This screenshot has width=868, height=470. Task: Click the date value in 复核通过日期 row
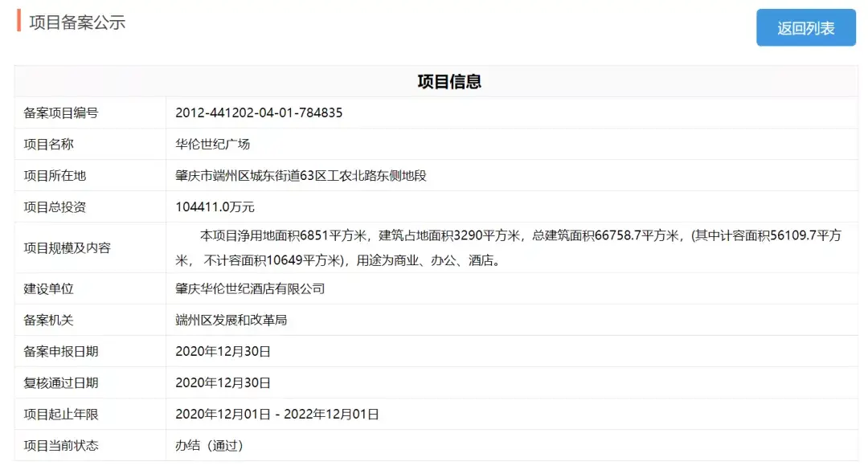coord(223,383)
